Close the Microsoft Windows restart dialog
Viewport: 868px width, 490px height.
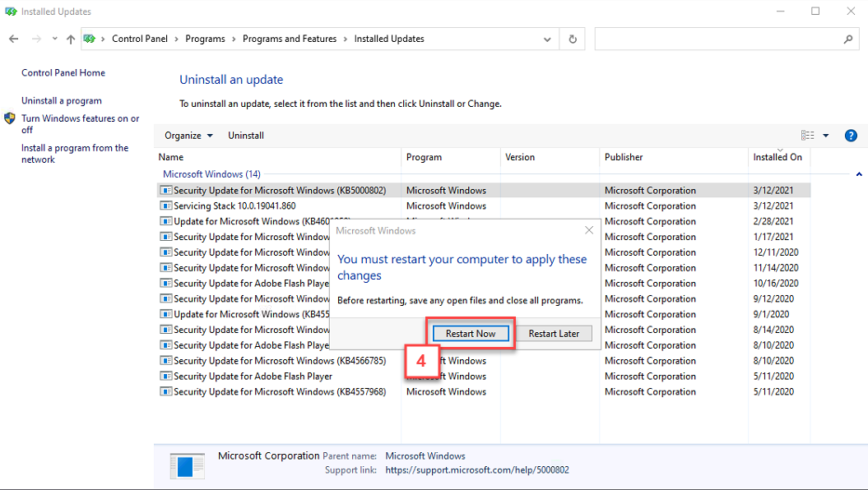tap(589, 230)
